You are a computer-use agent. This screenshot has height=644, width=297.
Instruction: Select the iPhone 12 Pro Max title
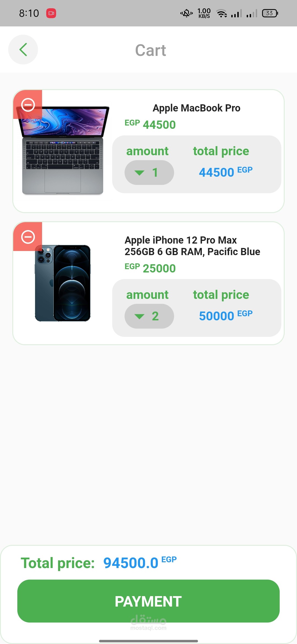[x=192, y=246]
